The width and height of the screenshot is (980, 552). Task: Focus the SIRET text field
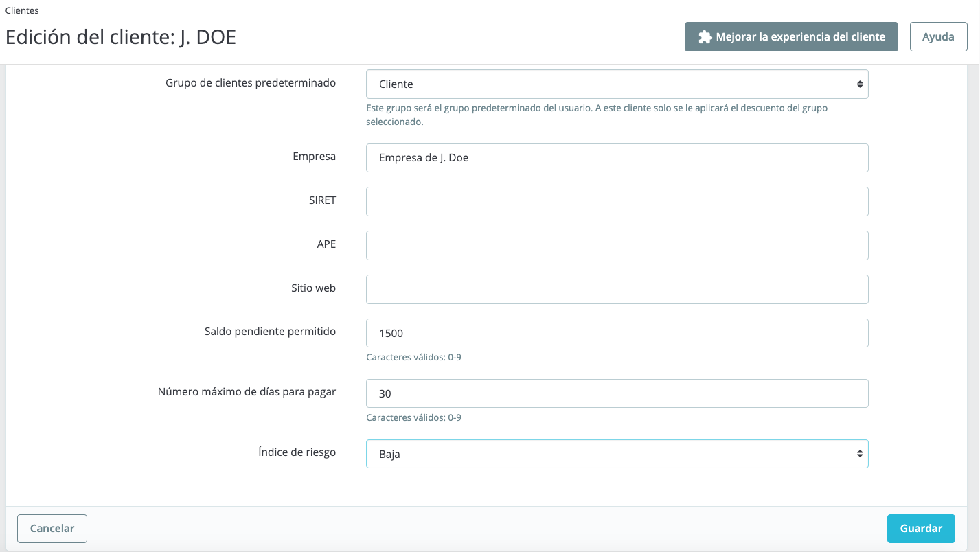coord(617,202)
